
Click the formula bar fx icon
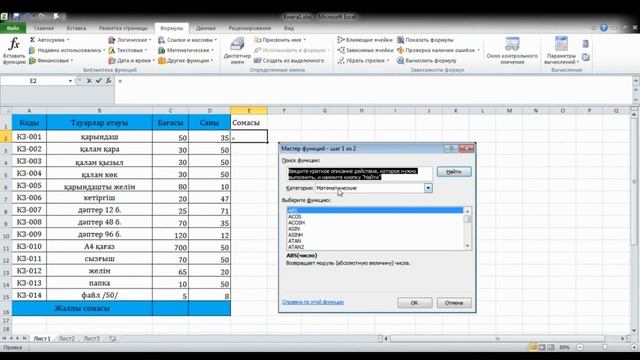click(x=108, y=81)
